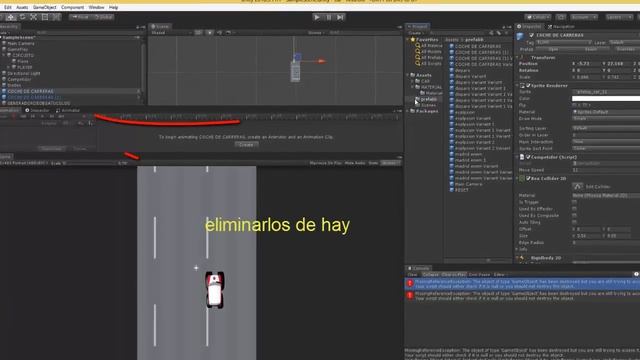Click Create button in Animation panel
640x360 pixels.
coord(247,145)
